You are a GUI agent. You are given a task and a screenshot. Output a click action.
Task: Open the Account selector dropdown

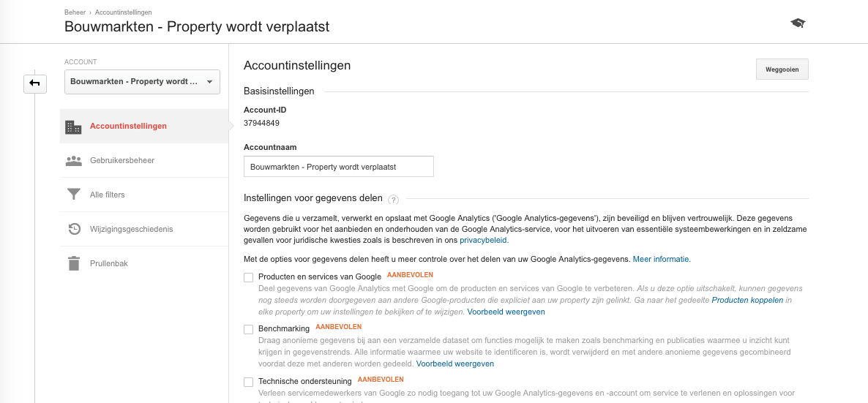tap(142, 82)
